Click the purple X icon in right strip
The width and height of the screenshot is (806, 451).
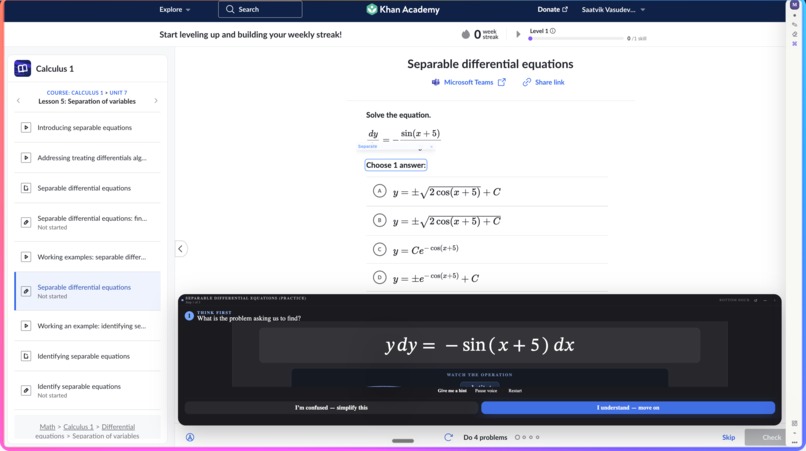click(x=795, y=44)
